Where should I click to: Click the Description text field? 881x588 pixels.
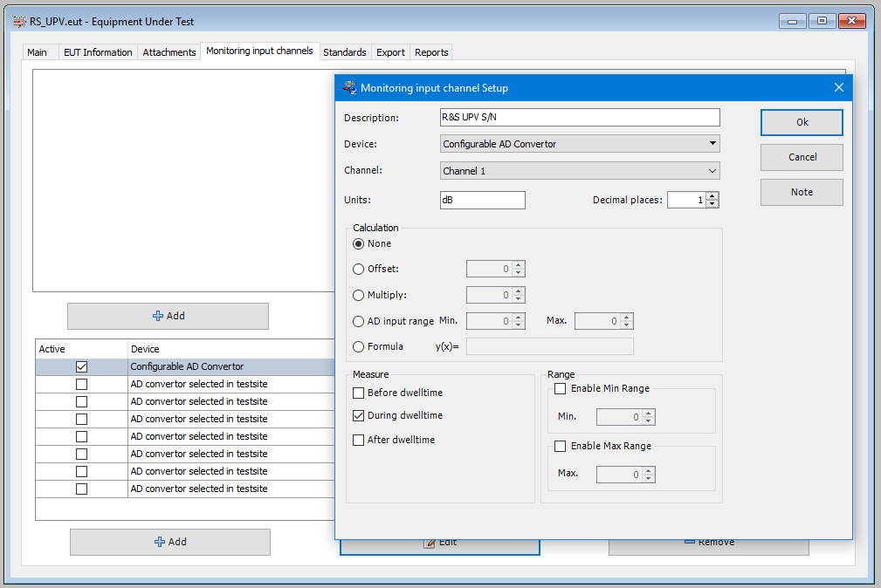(x=580, y=118)
